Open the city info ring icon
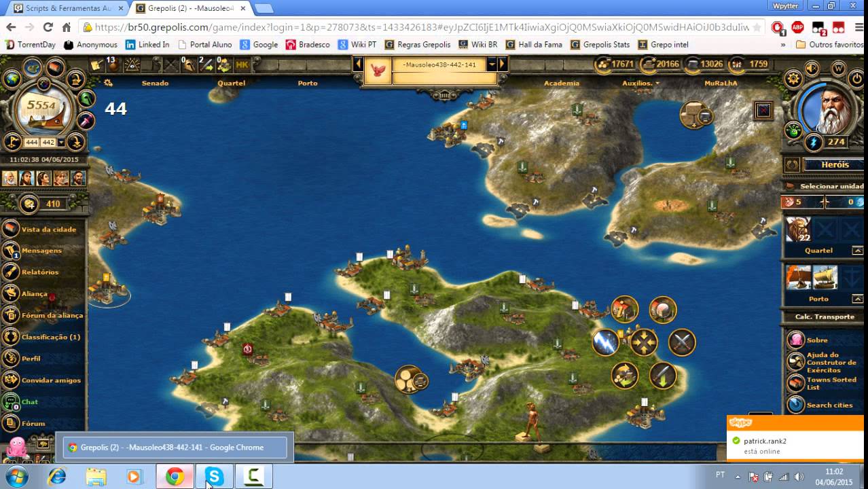Screen dimensions: 868x489 pyautogui.click(x=625, y=310)
